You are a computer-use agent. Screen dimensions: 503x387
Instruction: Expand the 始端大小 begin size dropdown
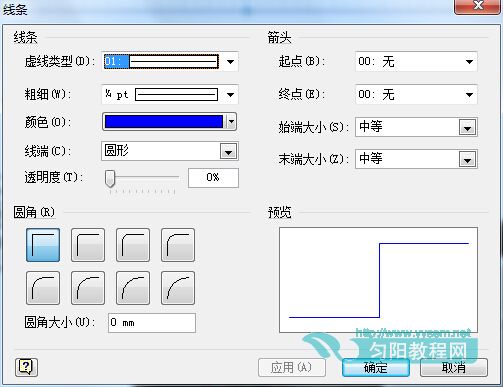467,127
